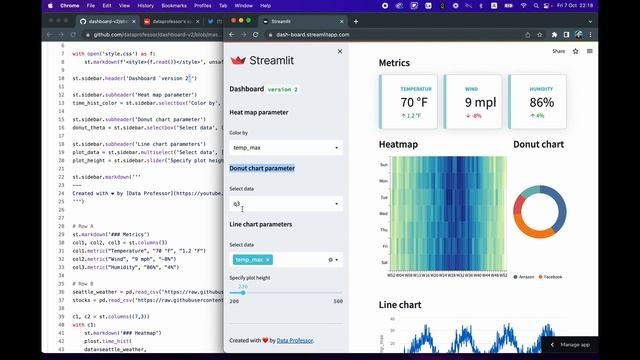Viewport: 640px width, 360px height.
Task: Open the Manage app panel
Action: tap(571, 345)
